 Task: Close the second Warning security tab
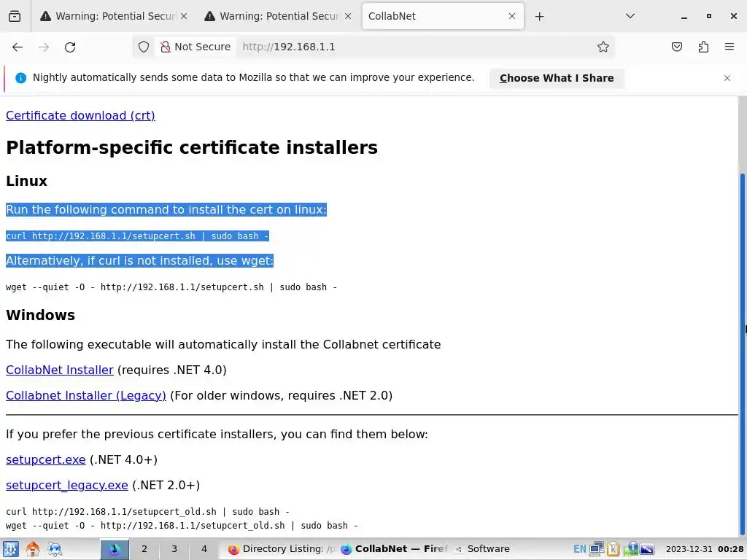[x=348, y=16]
